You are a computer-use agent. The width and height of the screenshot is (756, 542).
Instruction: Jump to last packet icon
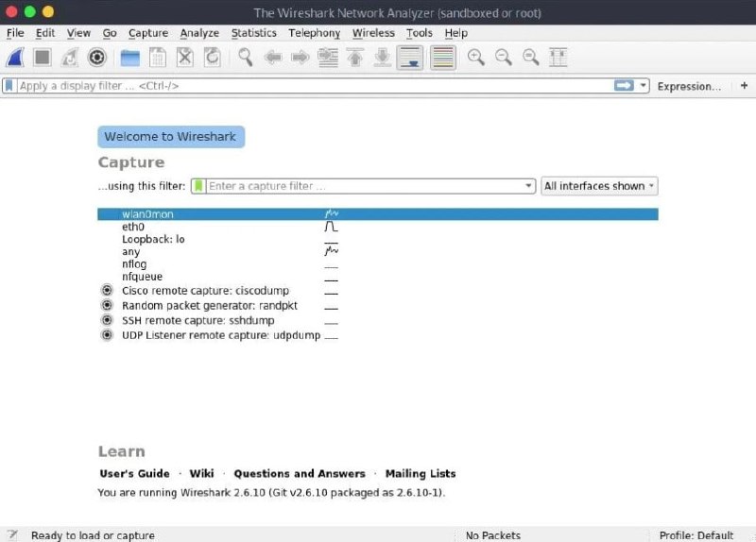pyautogui.click(x=383, y=58)
